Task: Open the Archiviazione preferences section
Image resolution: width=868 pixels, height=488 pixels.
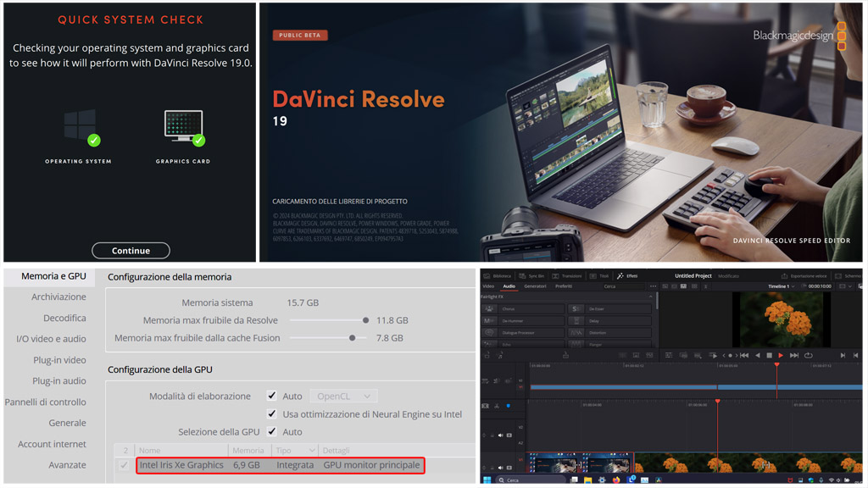Action: pos(58,297)
